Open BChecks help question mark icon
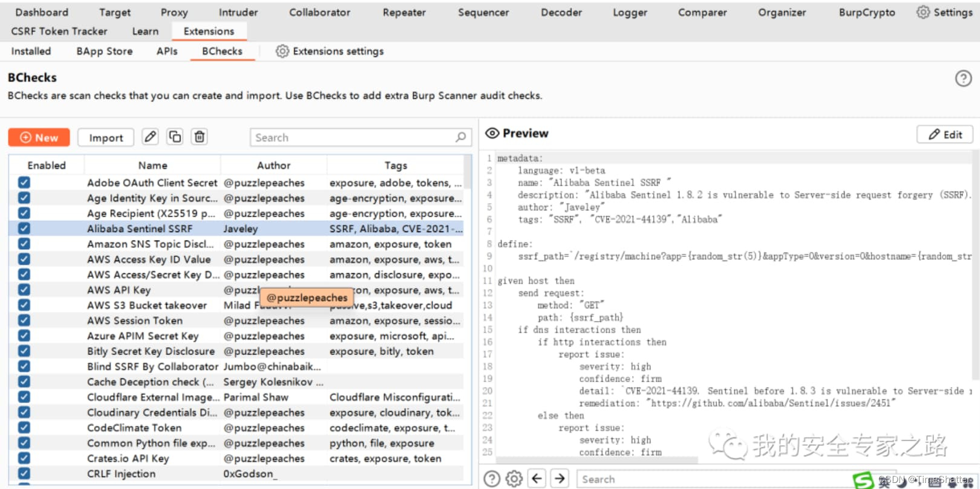Screen dimensions: 980x489 tap(963, 78)
